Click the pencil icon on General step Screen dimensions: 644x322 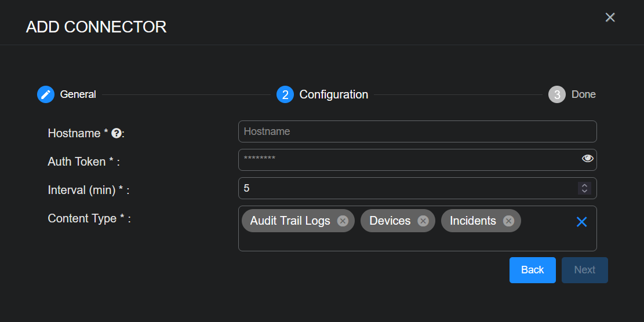46,94
